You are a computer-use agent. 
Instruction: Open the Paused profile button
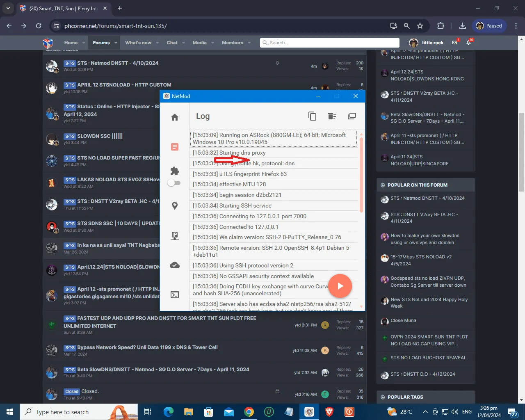489,26
